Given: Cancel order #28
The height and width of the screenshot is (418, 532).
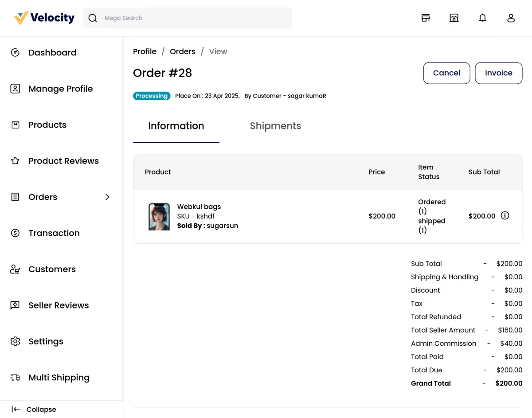Looking at the screenshot, I should click(x=446, y=73).
